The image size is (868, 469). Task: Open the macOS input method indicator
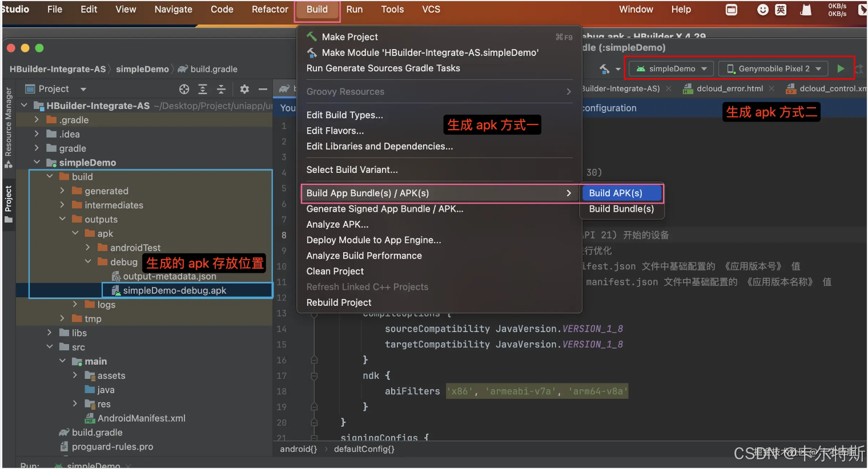point(781,10)
